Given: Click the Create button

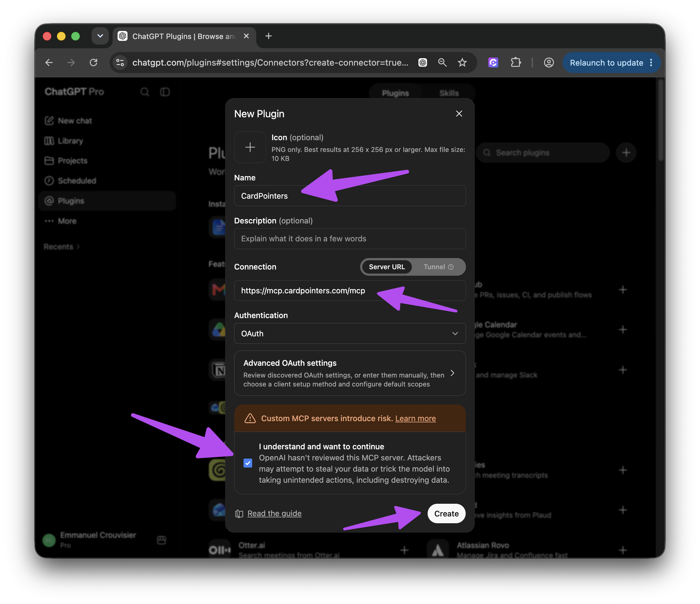Looking at the screenshot, I should [446, 513].
